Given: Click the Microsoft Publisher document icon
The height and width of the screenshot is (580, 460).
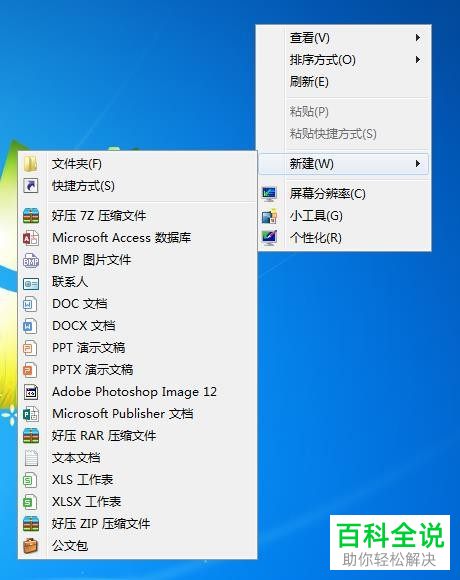Looking at the screenshot, I should coord(31,414).
